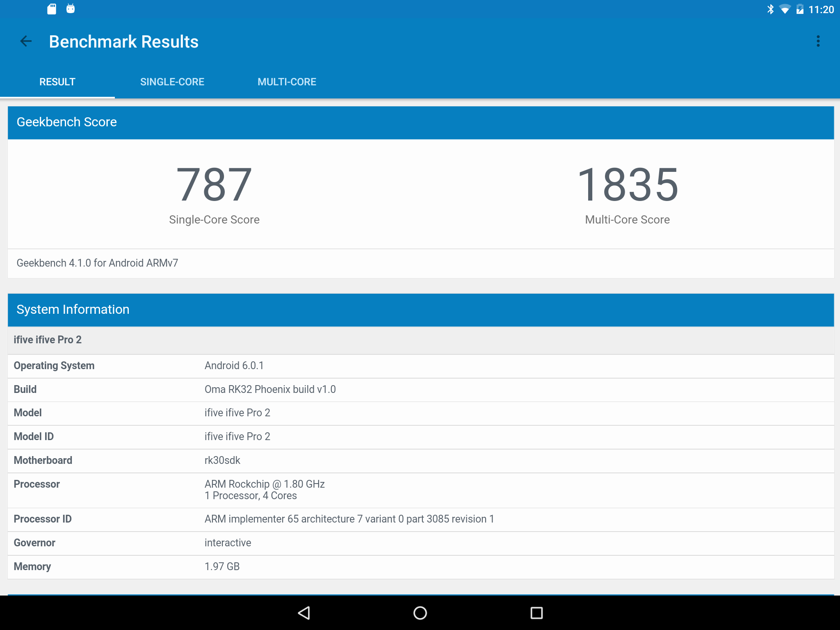Tap the SD card notification icon
This screenshot has height=630, width=840.
click(x=52, y=9)
